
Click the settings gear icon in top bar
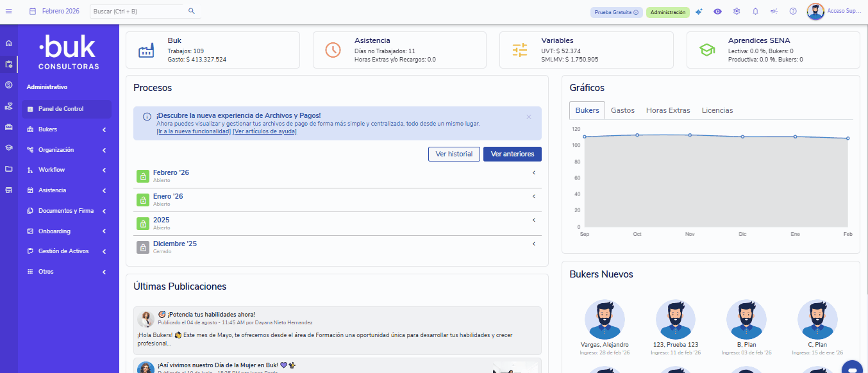click(x=737, y=12)
